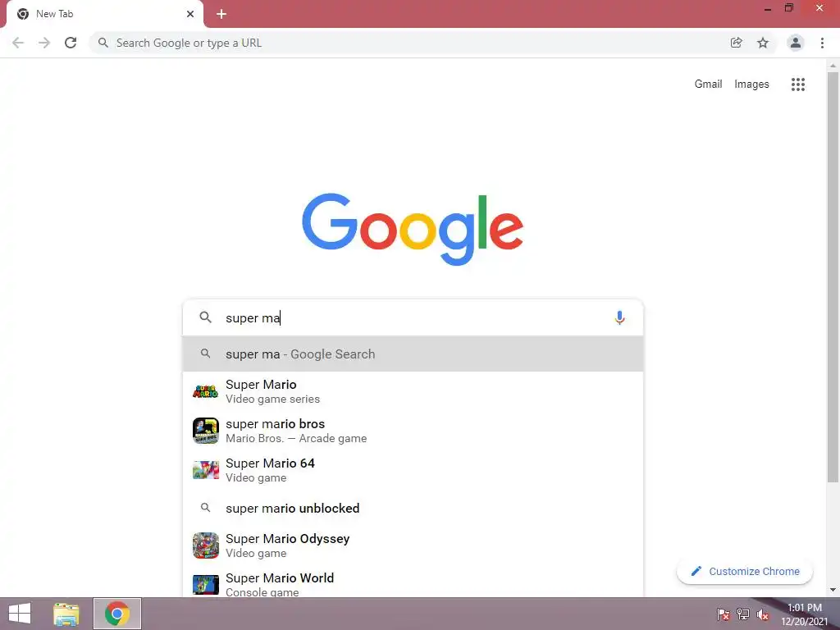Click the share page icon in address bar
Viewport: 840px width, 630px height.
[x=736, y=43]
